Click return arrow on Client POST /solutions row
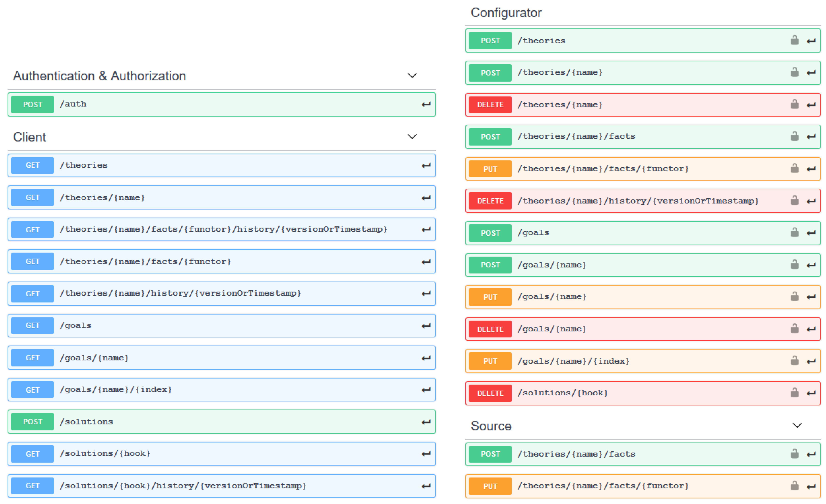 click(x=426, y=422)
